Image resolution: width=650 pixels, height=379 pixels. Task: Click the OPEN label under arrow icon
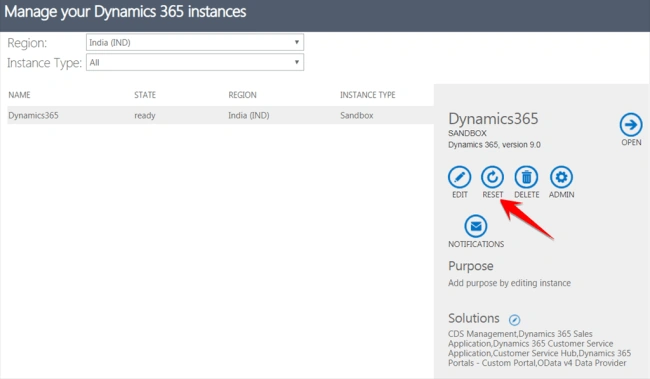tap(631, 142)
